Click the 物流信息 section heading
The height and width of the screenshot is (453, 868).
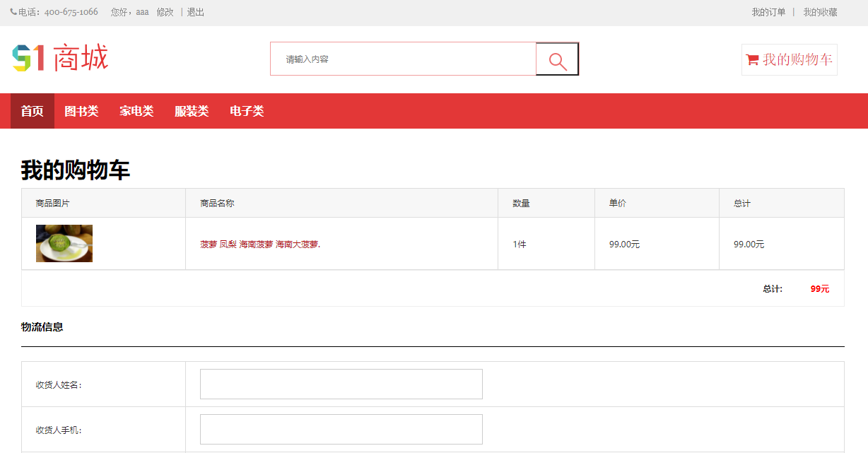coord(42,327)
